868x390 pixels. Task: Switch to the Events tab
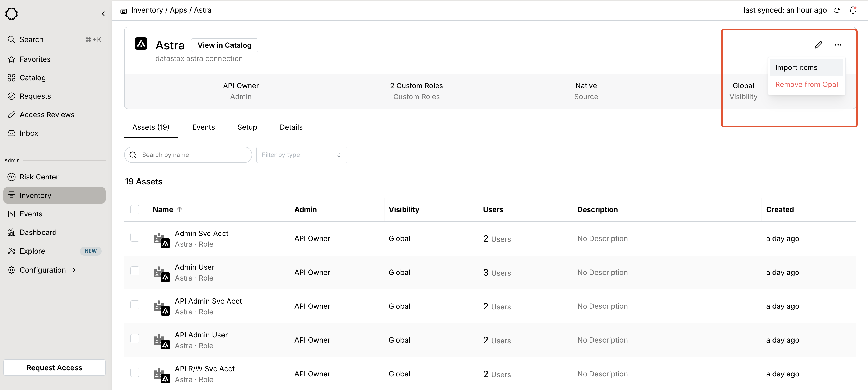pos(203,127)
